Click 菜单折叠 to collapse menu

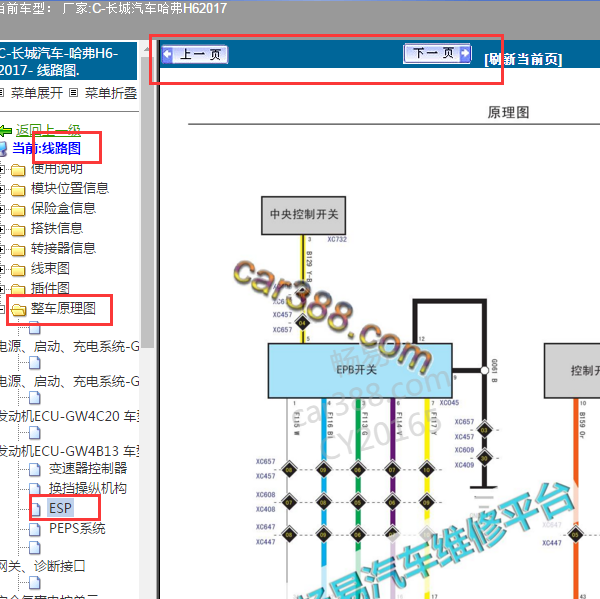click(x=111, y=93)
